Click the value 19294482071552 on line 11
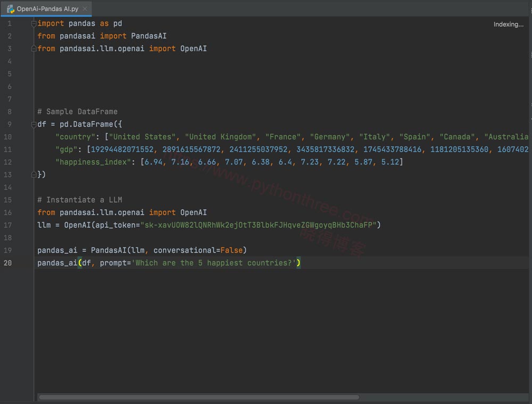The width and height of the screenshot is (532, 404). (x=122, y=150)
